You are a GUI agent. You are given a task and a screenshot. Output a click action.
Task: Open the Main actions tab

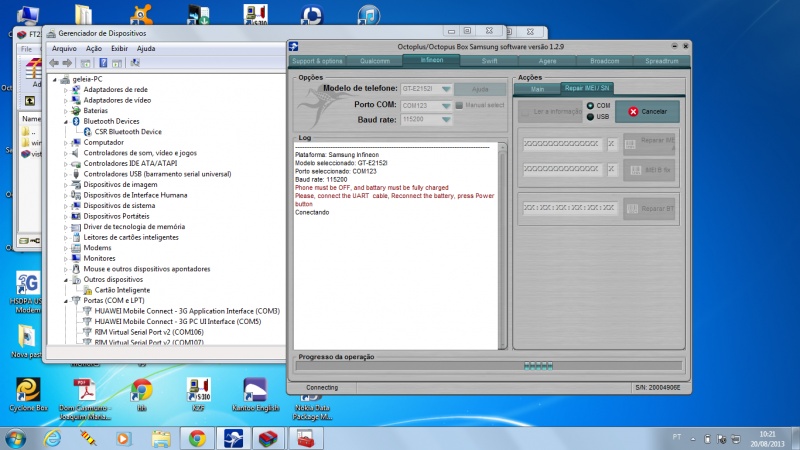pos(537,89)
